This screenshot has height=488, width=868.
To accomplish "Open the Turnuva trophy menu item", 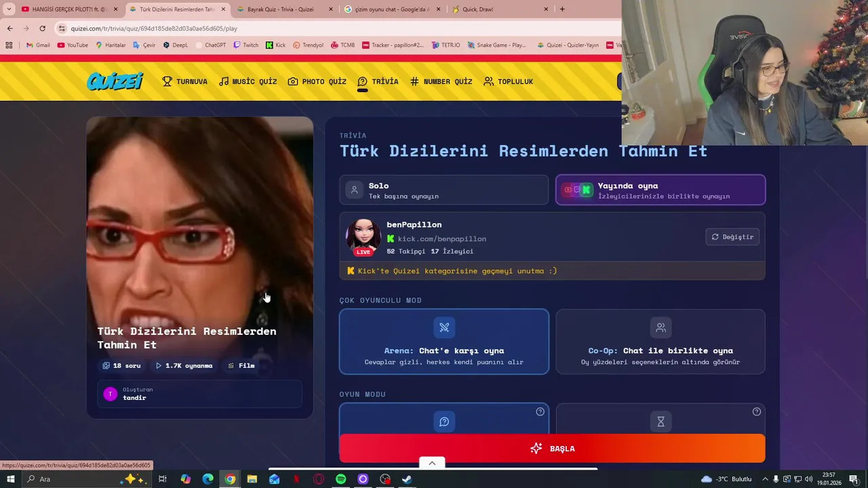I will click(184, 81).
